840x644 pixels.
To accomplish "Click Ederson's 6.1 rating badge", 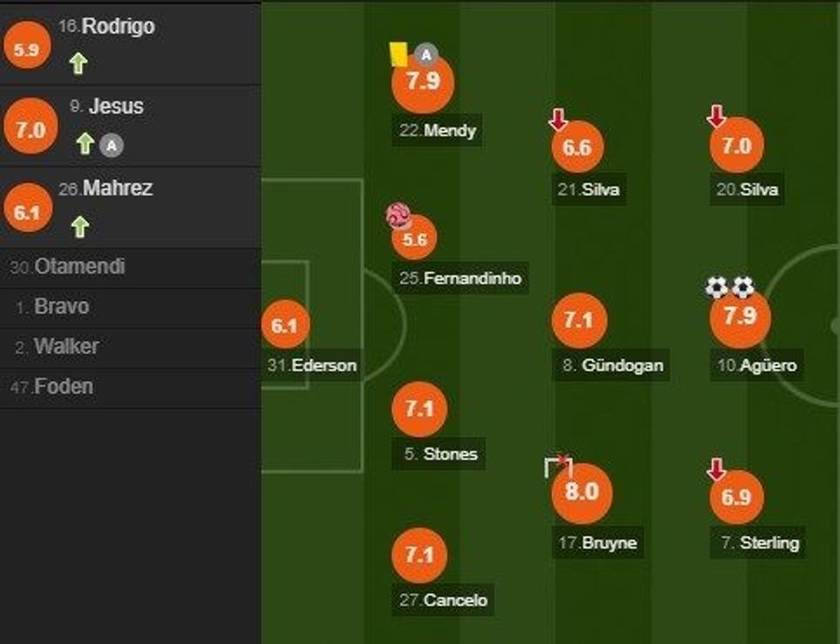I will pyautogui.click(x=284, y=326).
